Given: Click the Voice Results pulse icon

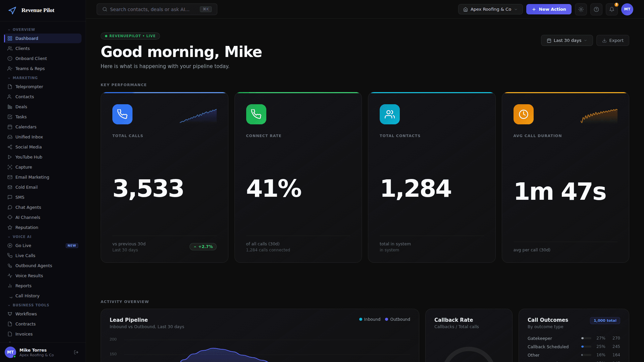Looking at the screenshot, I should [10, 276].
